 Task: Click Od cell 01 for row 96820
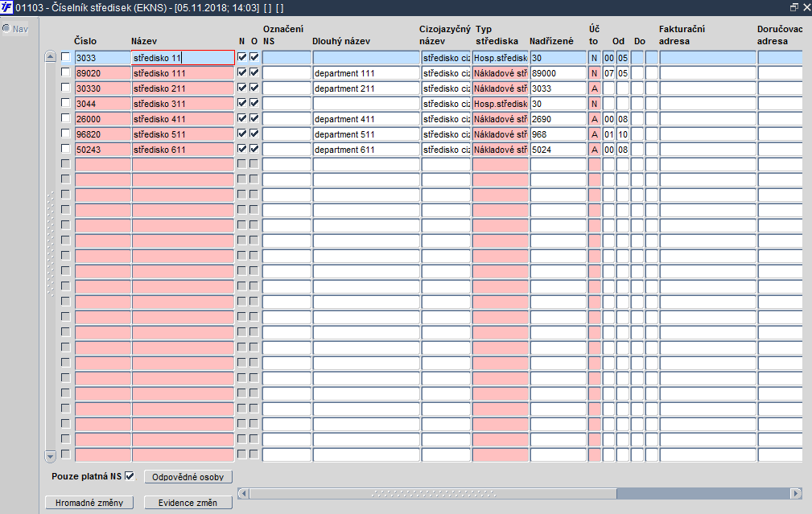(609, 134)
